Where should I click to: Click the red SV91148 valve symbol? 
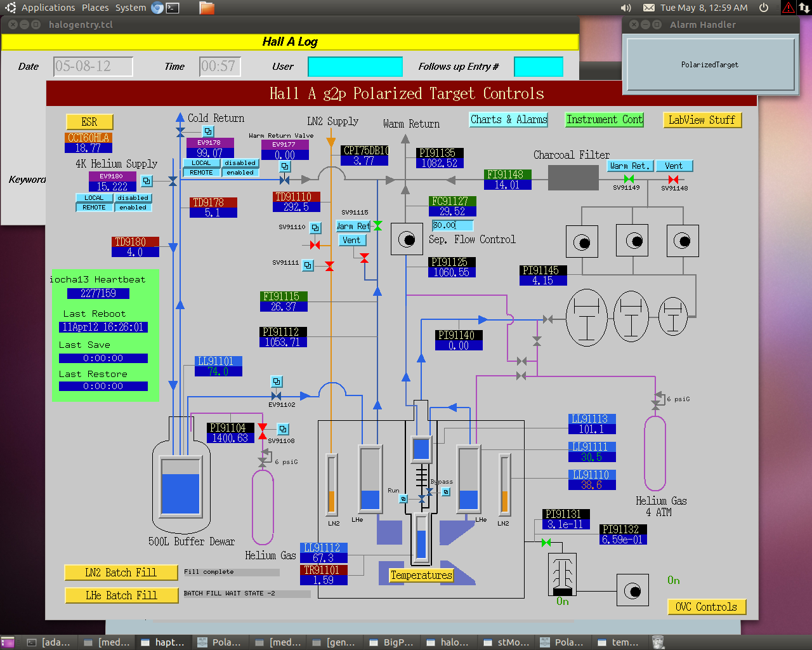tap(673, 180)
